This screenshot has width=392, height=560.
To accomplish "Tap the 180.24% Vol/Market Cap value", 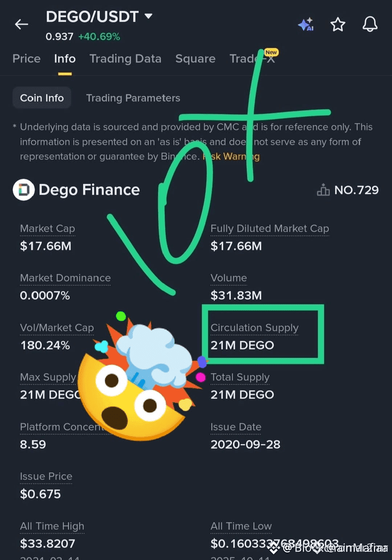I will [x=45, y=345].
